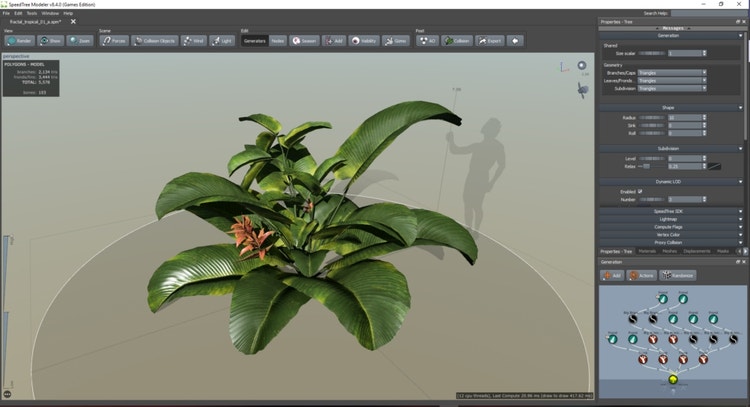Click the Search Help input field

click(x=708, y=13)
